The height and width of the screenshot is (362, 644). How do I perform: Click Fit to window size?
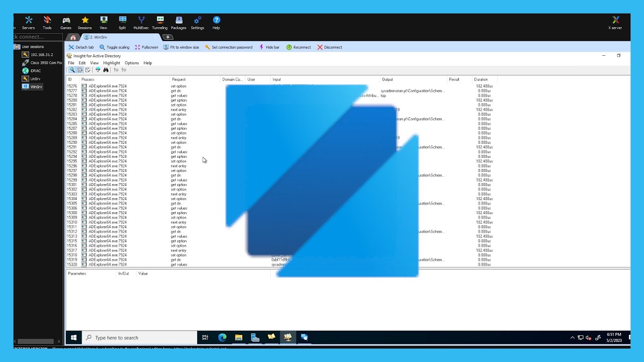tap(181, 47)
